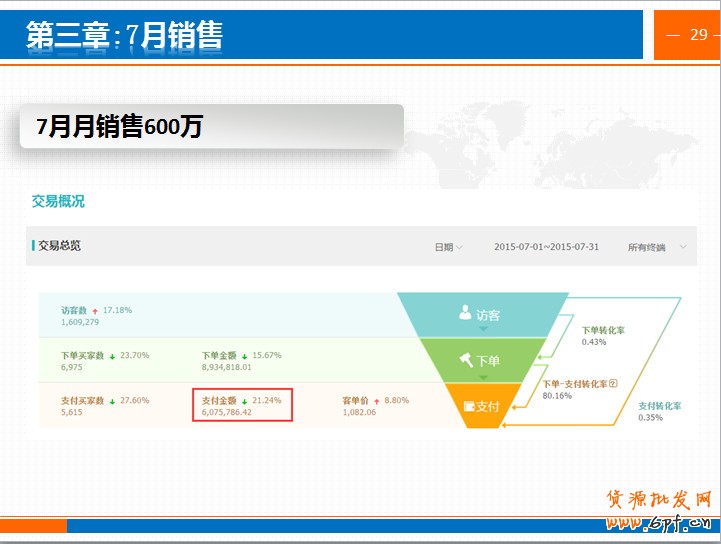Screen dimensions: 721x544
Task: Click the 下单金额 metric label
Action: point(220,355)
